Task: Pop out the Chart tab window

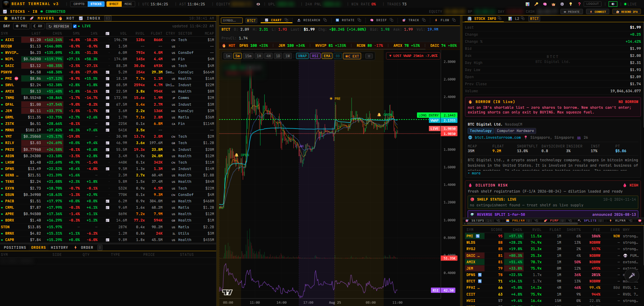Action: point(286,20)
